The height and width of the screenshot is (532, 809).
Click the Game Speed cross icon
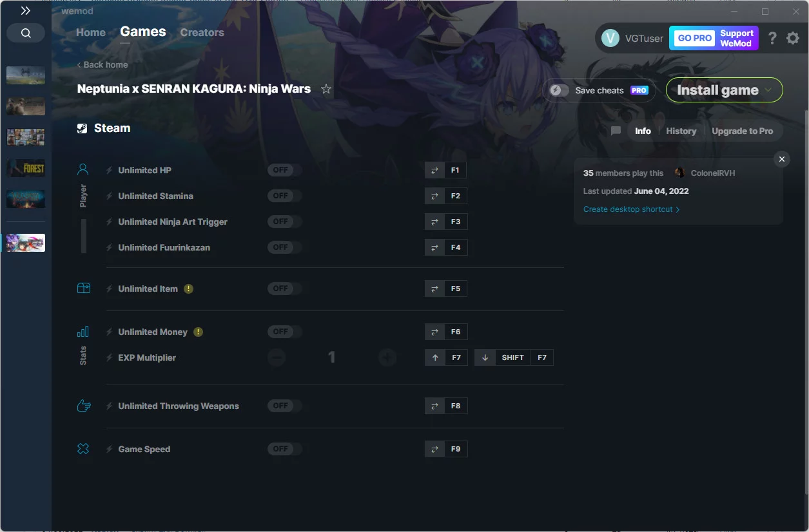coord(83,449)
